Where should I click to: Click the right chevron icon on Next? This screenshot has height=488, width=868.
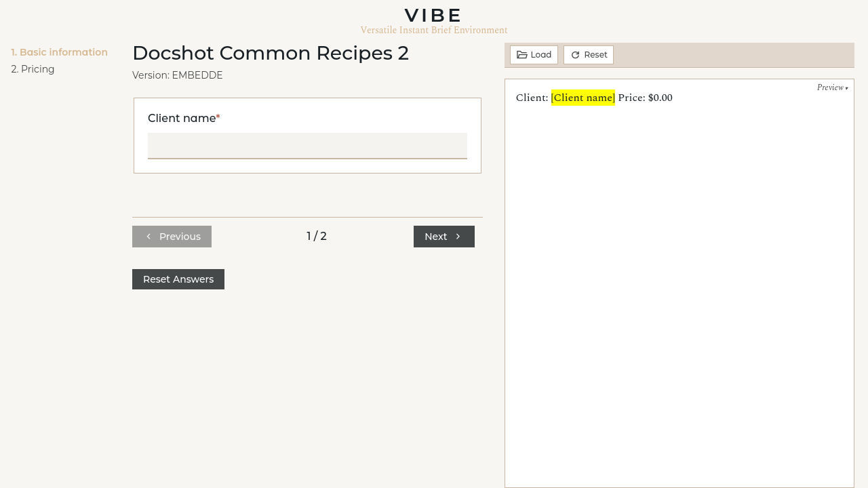pyautogui.click(x=458, y=237)
